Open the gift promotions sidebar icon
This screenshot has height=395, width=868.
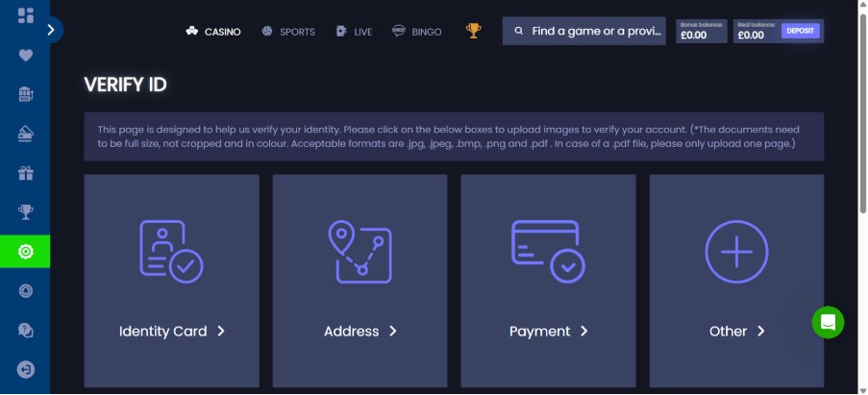(25, 174)
